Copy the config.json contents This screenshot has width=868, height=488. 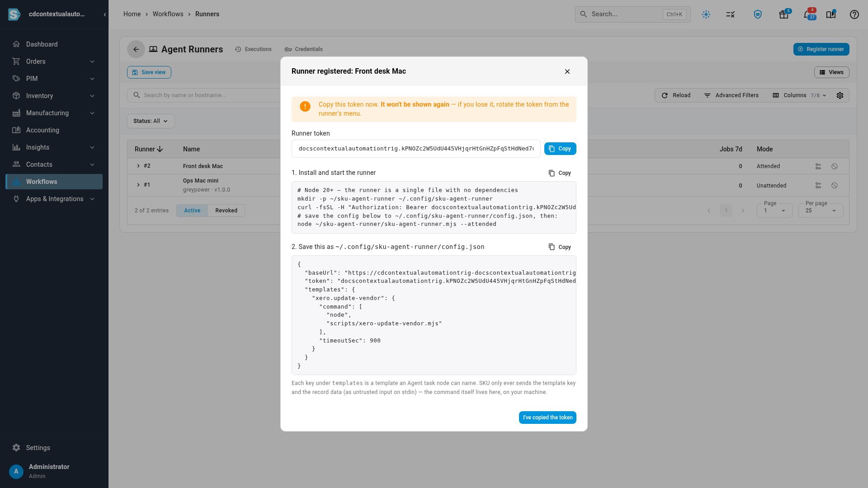(560, 247)
